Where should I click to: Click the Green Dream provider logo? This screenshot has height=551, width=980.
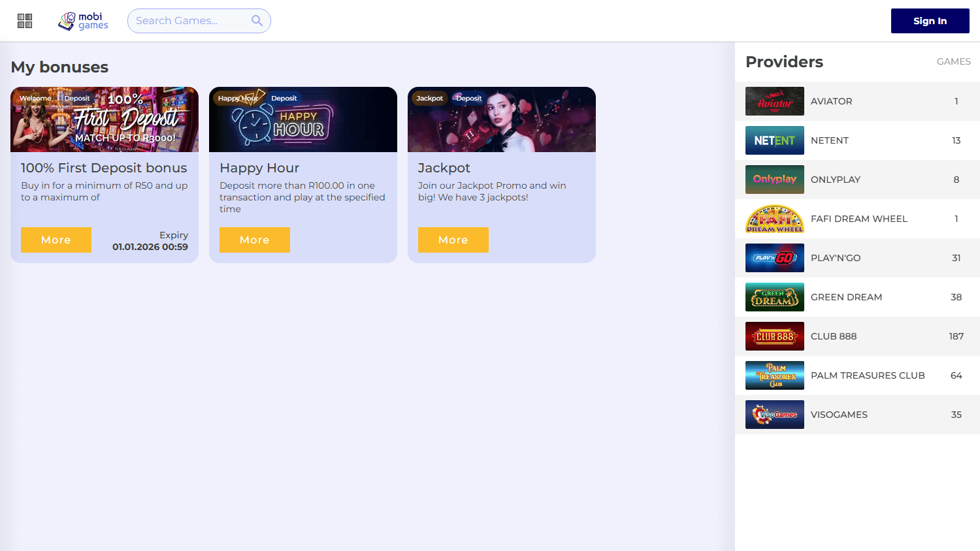(775, 297)
